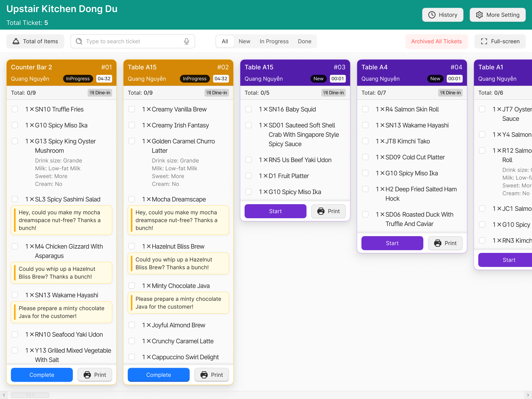Click the minty chocolate Java note on ticket #02
Image resolution: width=532 pixels, height=399 pixels.
(x=178, y=303)
